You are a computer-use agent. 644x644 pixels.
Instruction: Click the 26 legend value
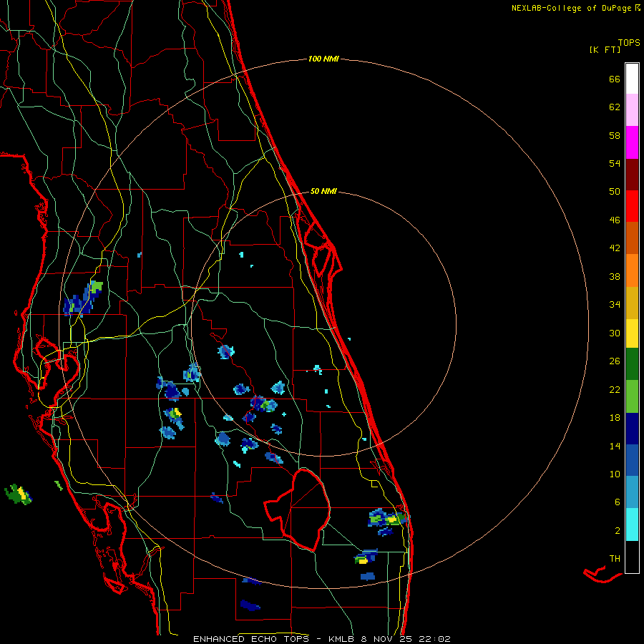point(615,361)
